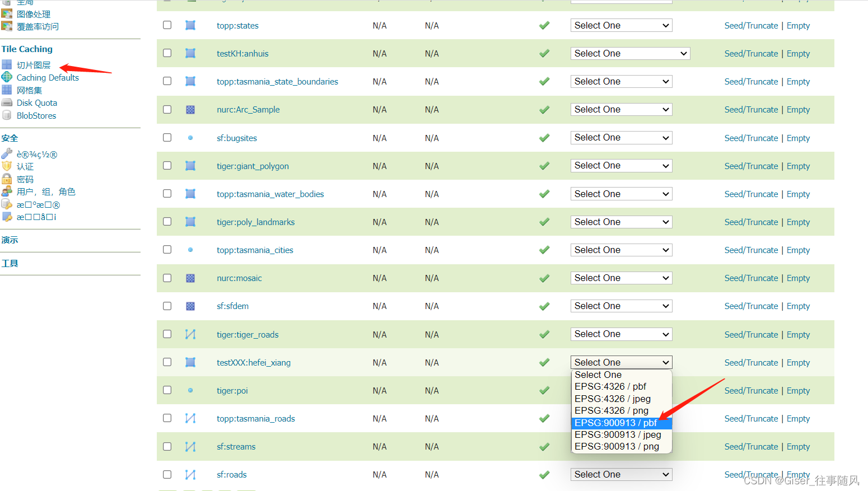Viewport: 868px width, 491px height.
Task: Click the polygon layer icon for topp:states
Action: tap(190, 25)
